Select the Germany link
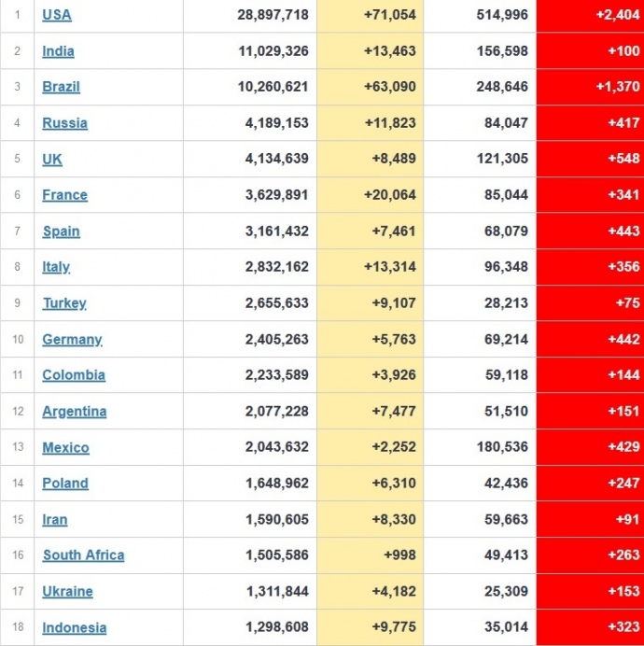The image size is (644, 646). coord(72,339)
